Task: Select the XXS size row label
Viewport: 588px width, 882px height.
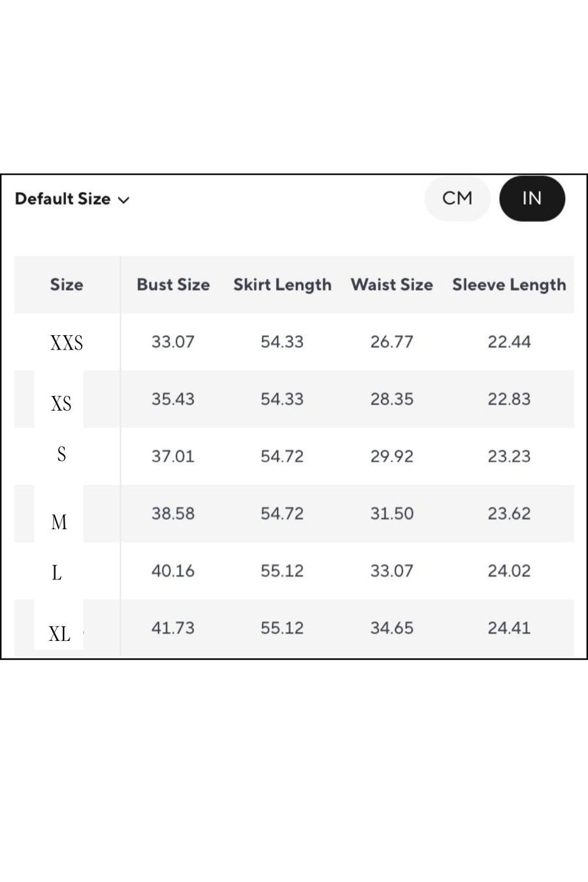Action: [67, 343]
